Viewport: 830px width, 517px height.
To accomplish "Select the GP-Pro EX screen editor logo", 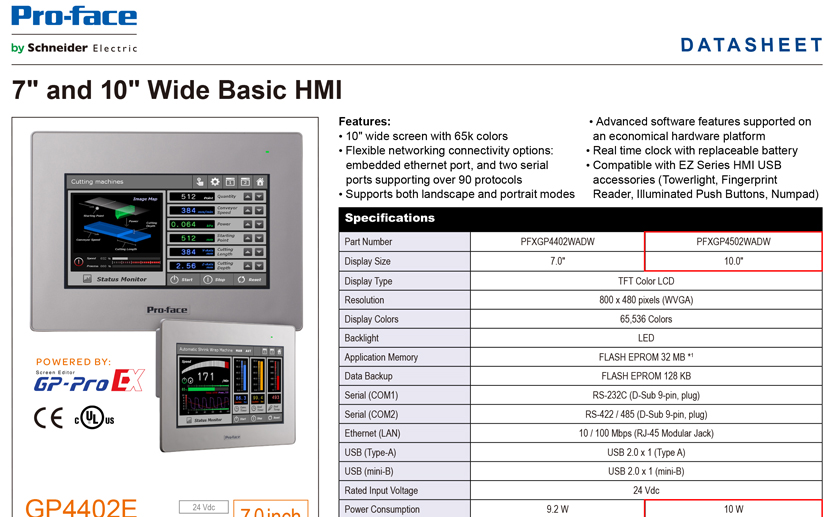I will click(89, 380).
